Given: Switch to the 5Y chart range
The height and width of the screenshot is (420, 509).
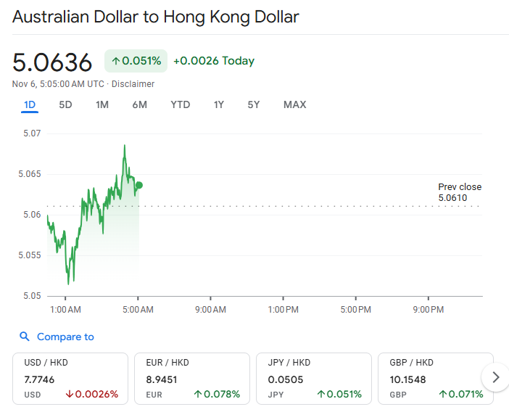Looking at the screenshot, I should click(x=254, y=104).
